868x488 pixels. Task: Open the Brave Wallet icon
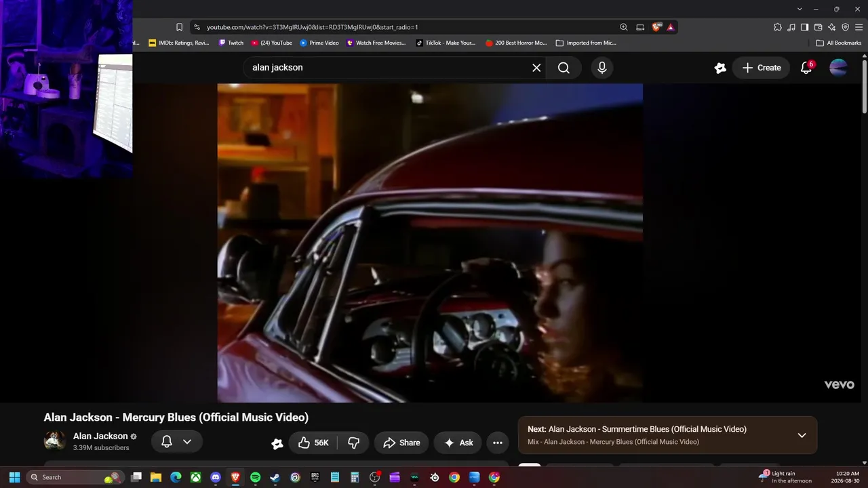[x=818, y=27]
